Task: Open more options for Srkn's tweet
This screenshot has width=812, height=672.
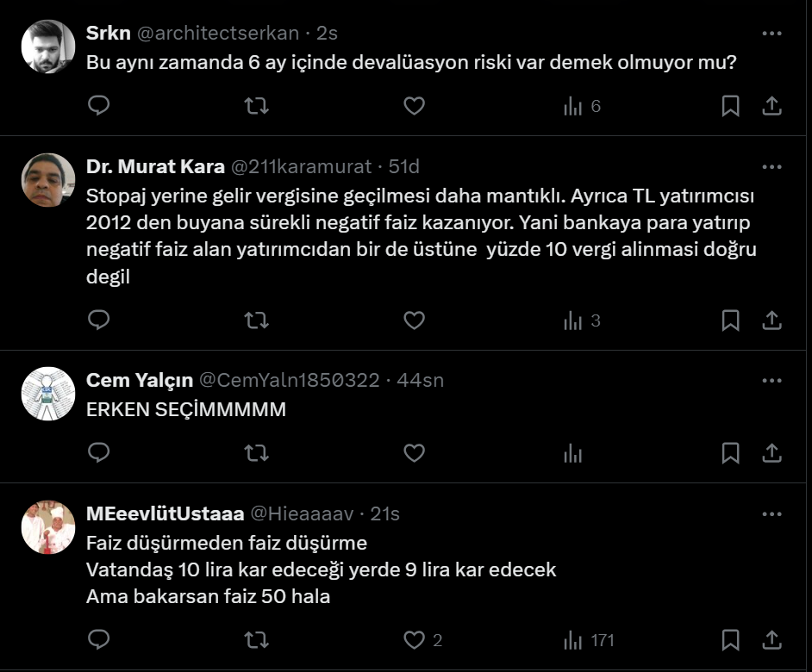Action: (x=772, y=34)
